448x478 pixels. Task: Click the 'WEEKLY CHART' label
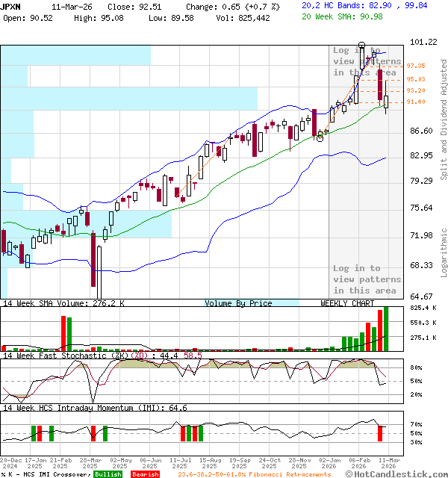(347, 303)
